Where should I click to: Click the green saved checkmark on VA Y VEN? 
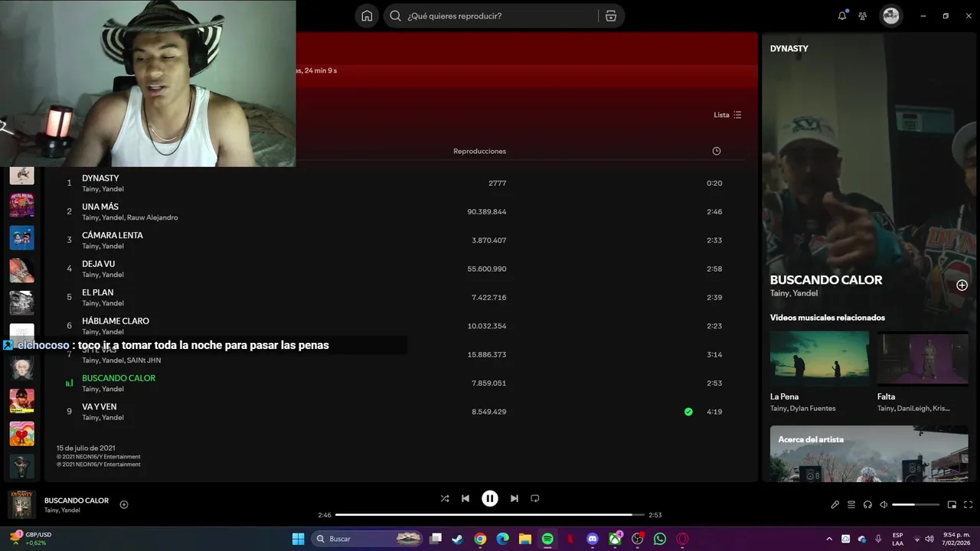point(688,412)
